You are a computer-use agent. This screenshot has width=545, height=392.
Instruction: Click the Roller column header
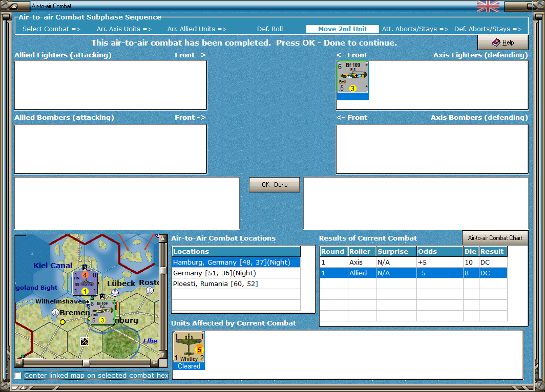(362, 251)
